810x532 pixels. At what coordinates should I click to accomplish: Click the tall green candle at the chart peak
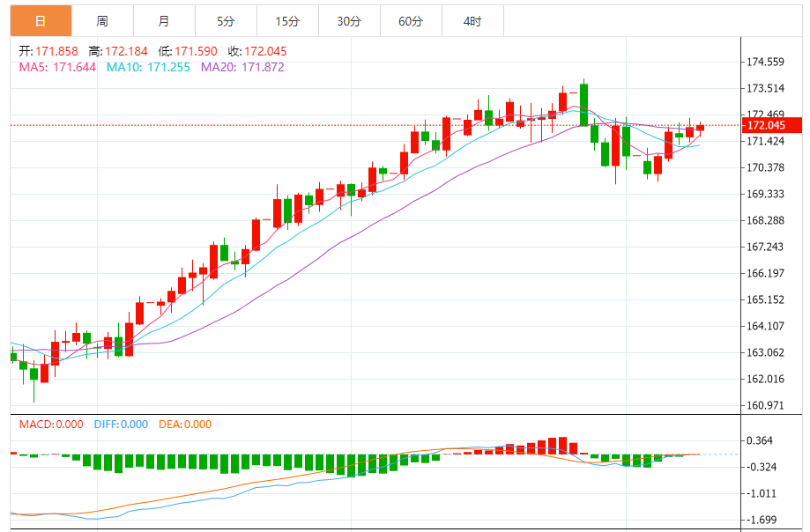click(x=583, y=105)
